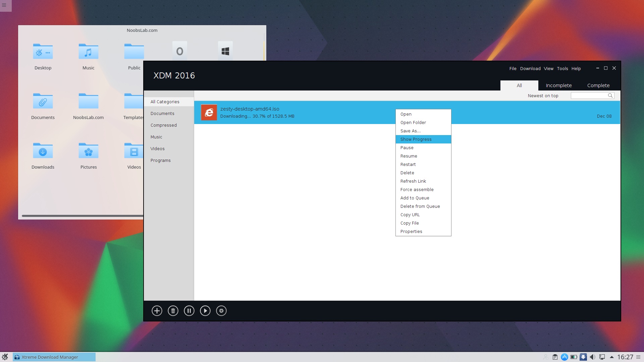Open the volume control in system tray

[593, 357]
